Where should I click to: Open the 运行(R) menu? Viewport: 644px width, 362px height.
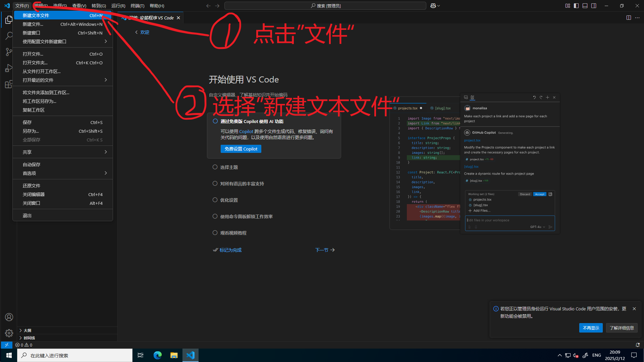point(118,6)
